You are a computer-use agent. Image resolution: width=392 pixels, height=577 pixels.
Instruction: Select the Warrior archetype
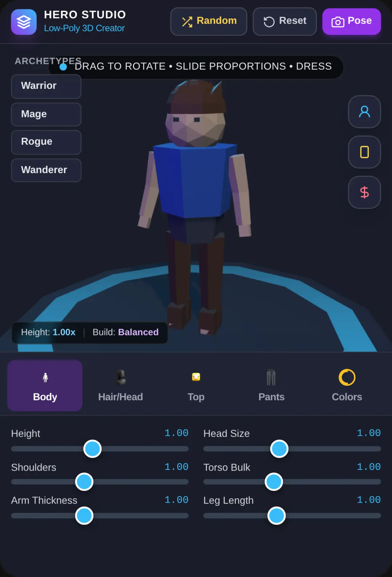46,86
